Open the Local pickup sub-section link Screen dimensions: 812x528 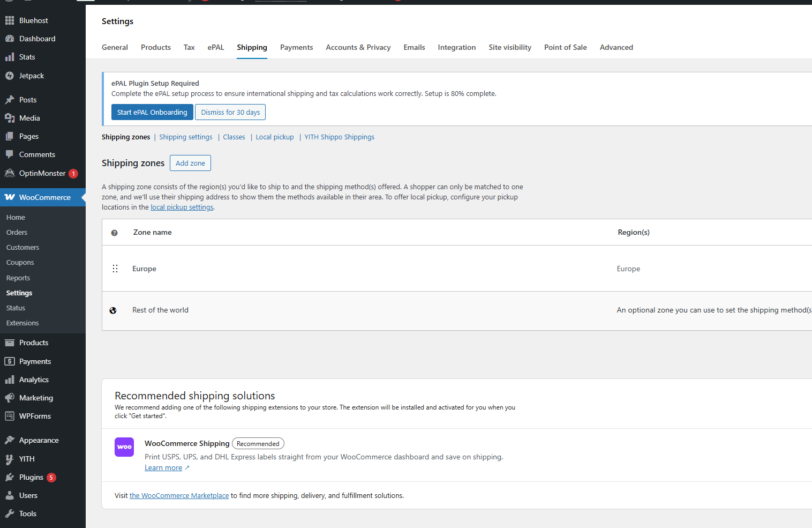275,137
